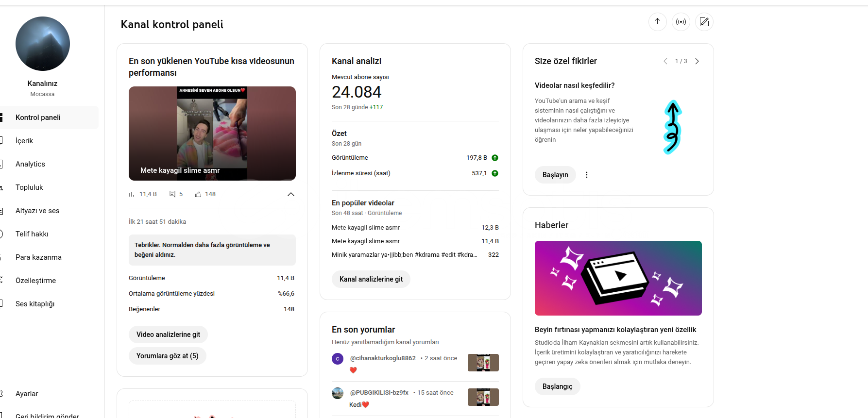Open Para kazanma in the sidebar

pyautogui.click(x=49, y=257)
